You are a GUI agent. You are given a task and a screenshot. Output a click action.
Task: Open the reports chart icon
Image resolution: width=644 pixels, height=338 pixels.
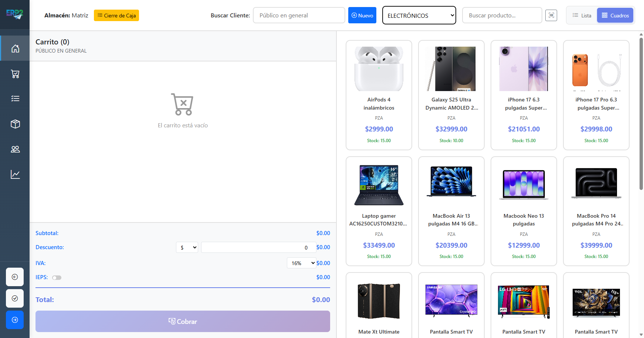[15, 174]
